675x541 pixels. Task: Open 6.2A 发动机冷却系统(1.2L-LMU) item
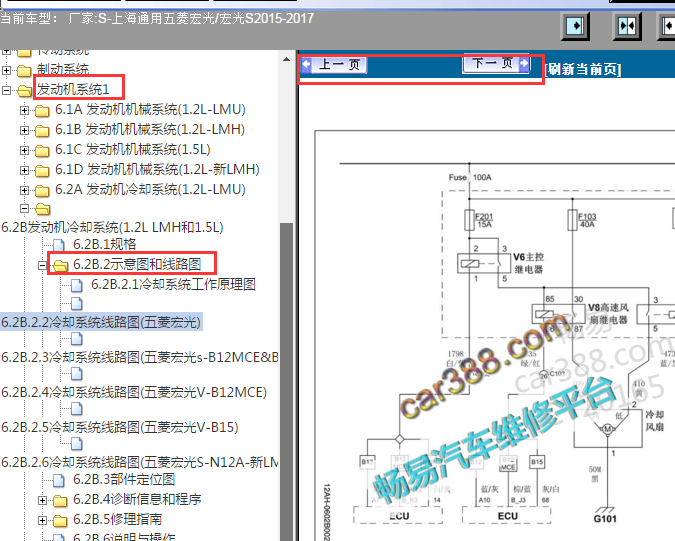[150, 189]
